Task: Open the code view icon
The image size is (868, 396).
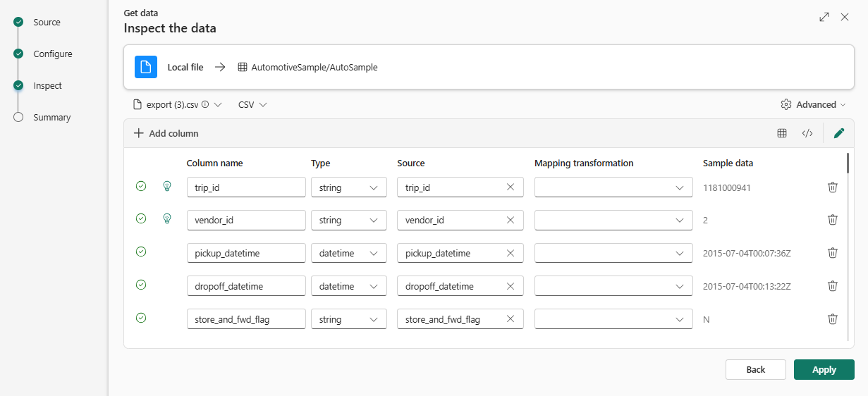Action: click(807, 133)
